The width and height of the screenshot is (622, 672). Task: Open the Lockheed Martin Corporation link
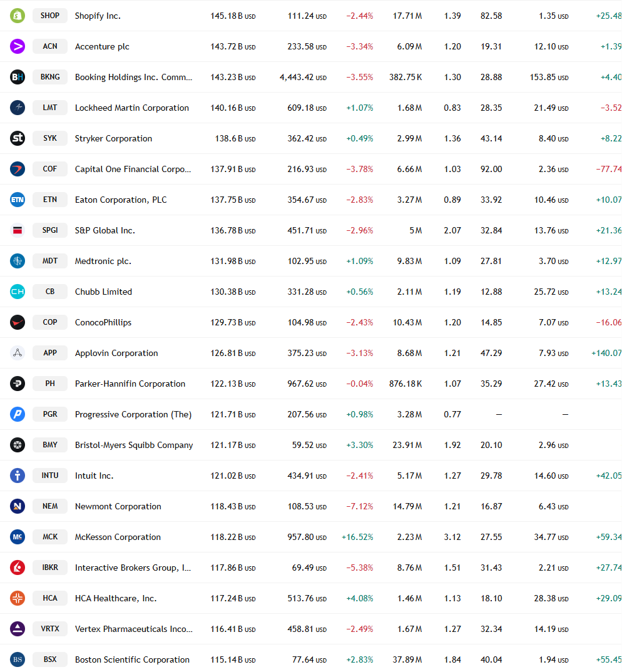coord(132,108)
